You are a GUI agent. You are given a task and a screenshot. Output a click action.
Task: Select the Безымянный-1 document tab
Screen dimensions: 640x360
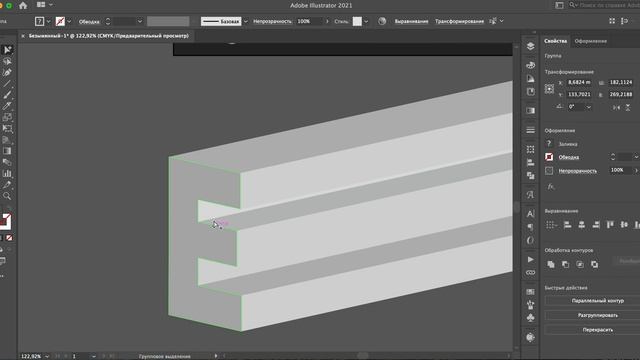109,36
